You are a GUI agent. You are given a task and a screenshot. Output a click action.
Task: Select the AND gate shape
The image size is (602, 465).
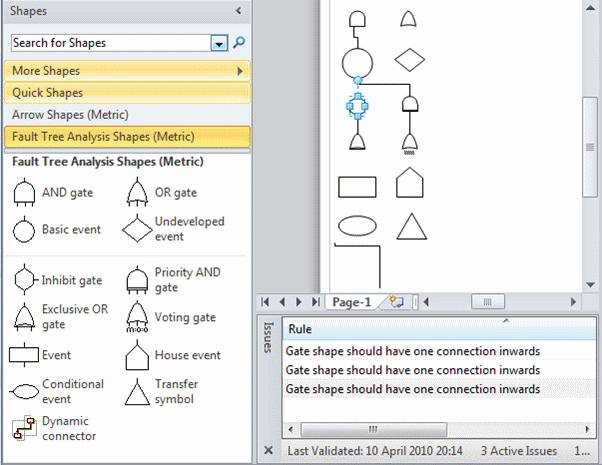pyautogui.click(x=24, y=193)
